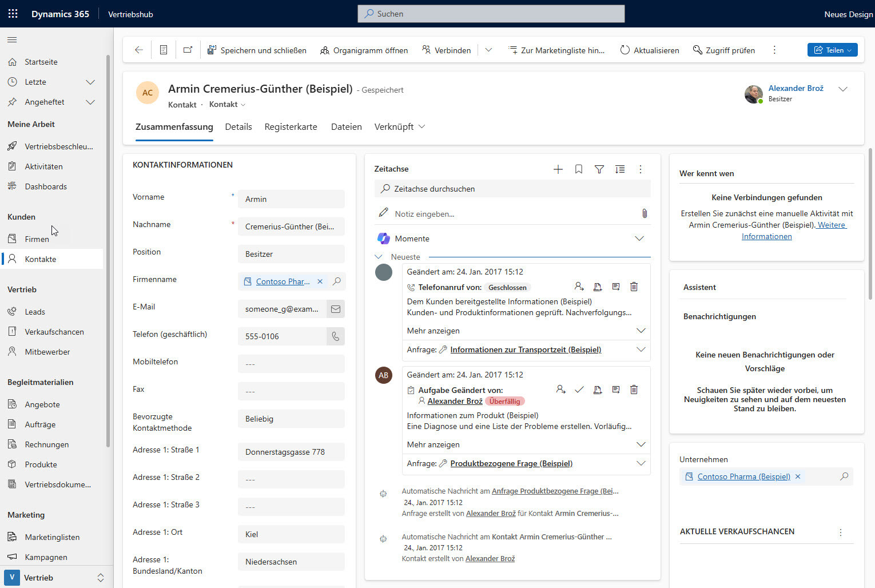Open the timeline filter icon
The image size is (875, 588).
[x=599, y=169]
